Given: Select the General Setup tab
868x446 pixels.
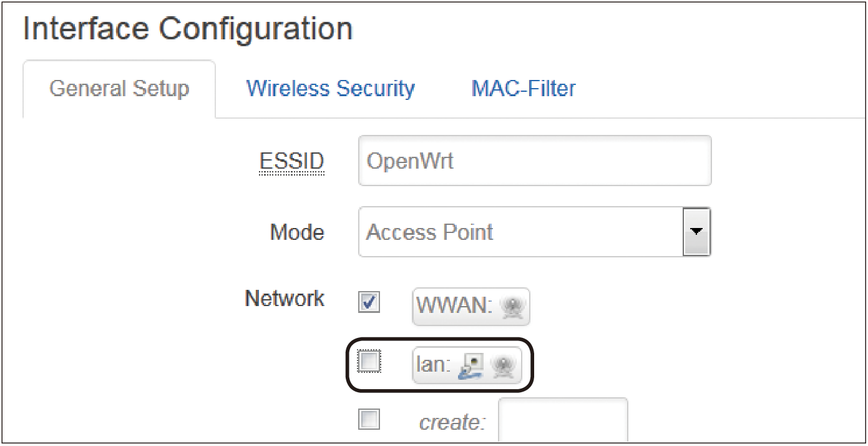Looking at the screenshot, I should pyautogui.click(x=119, y=89).
